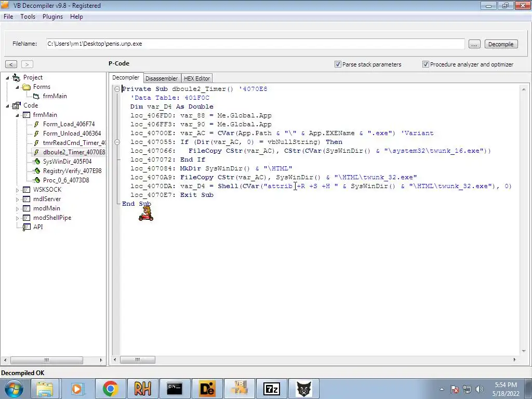The image size is (532, 399).
Task: Click the SysWinDir_405F04 procedure icon
Action: click(37, 162)
